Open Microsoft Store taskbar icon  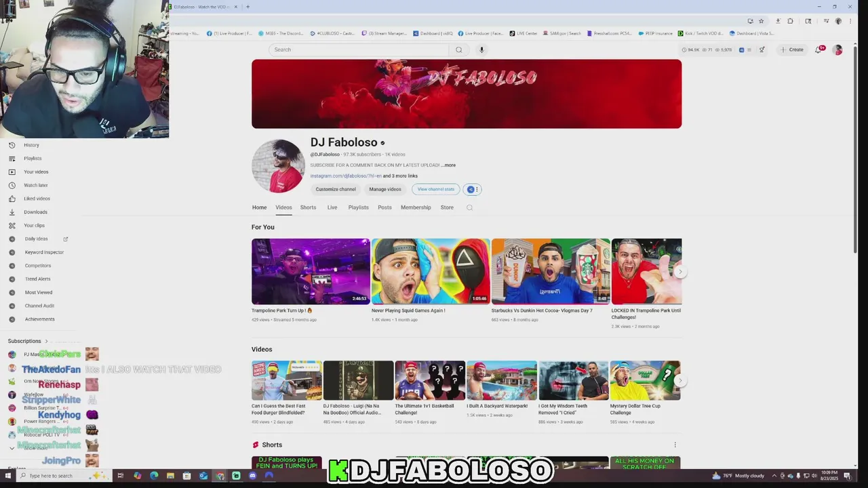186,476
